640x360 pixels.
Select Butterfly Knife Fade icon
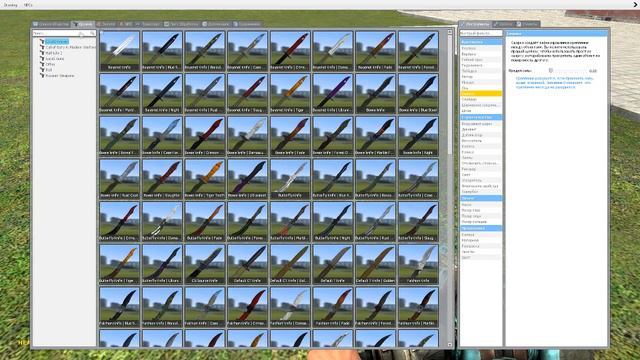pos(205,221)
